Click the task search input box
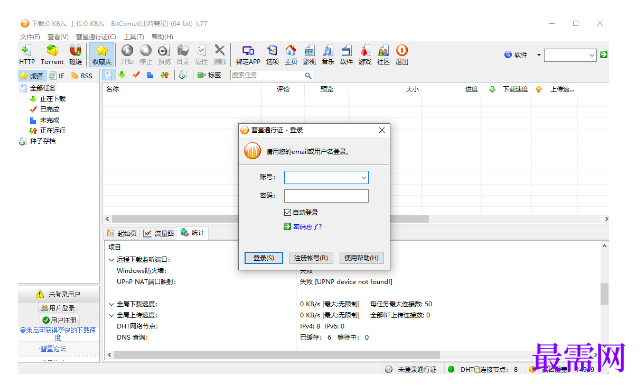Screen dimensions: 644x389 pyautogui.click(x=267, y=75)
